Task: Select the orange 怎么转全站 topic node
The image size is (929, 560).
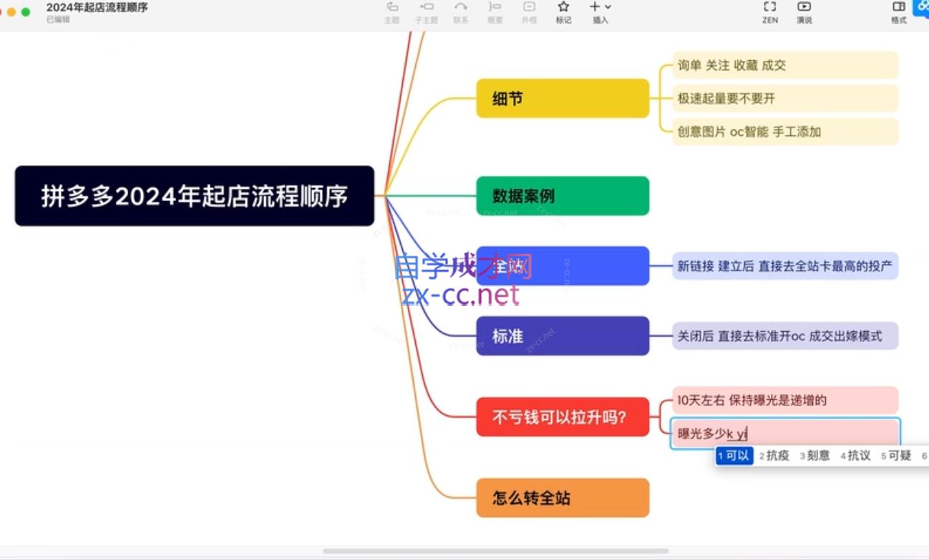Action: click(x=563, y=498)
